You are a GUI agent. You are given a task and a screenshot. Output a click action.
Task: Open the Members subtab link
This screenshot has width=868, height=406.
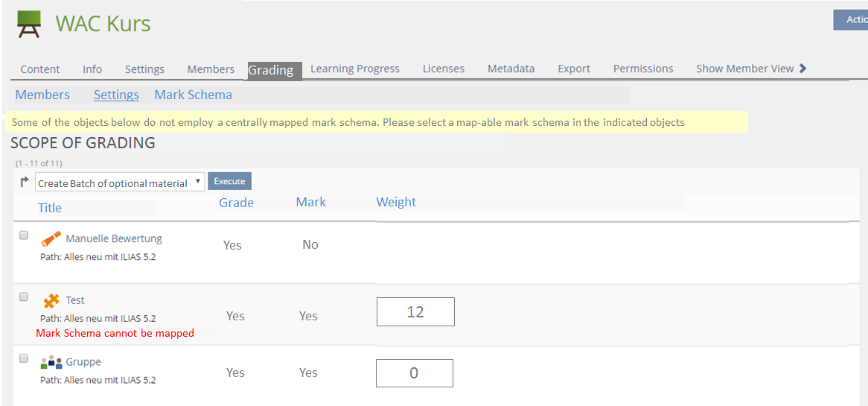click(42, 95)
